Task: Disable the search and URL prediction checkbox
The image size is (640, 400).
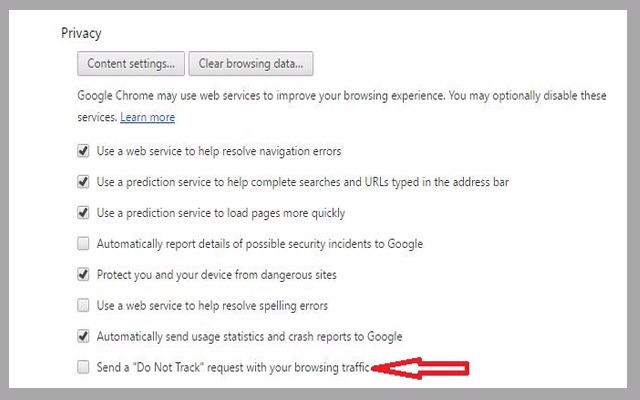Action: 83,182
